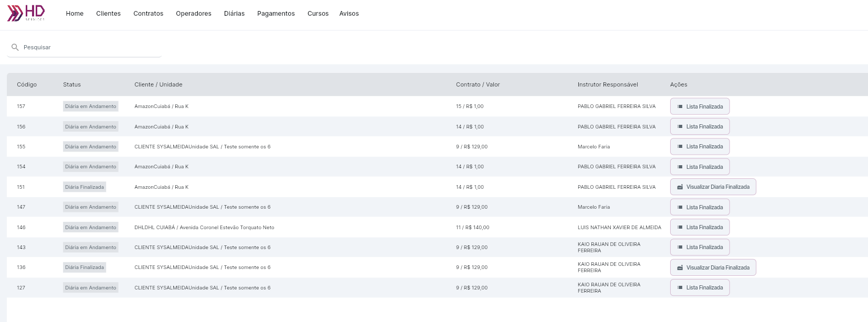Click list icon in row 127 button
This screenshot has width=868, height=322.
click(680, 288)
